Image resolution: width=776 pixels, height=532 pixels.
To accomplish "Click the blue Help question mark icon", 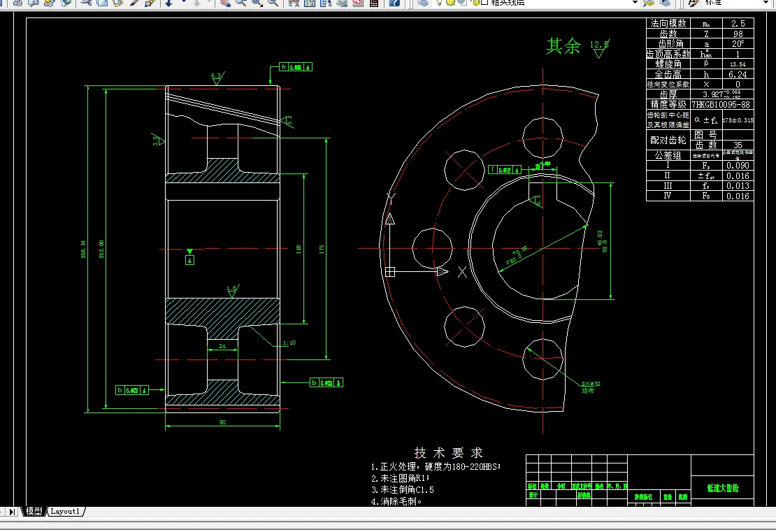I will [394, 3].
